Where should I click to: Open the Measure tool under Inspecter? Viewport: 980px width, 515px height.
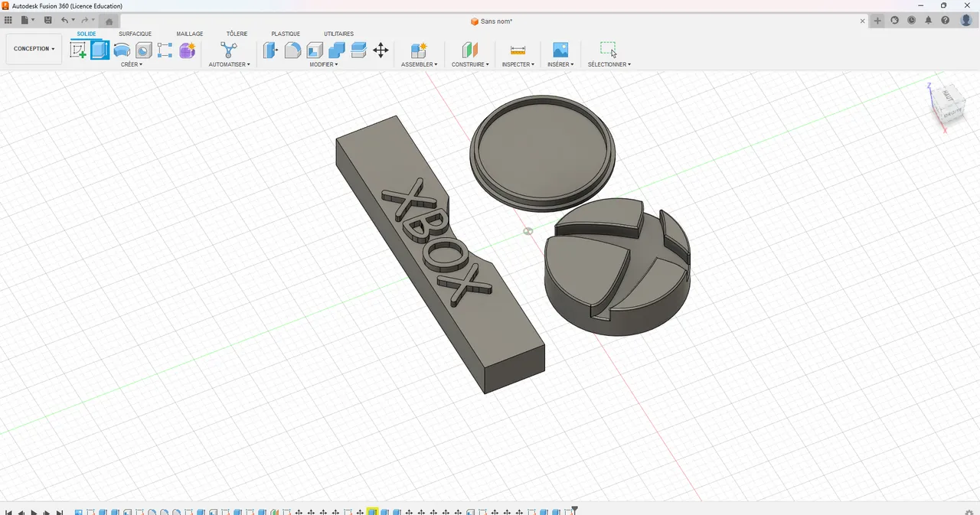(x=518, y=50)
